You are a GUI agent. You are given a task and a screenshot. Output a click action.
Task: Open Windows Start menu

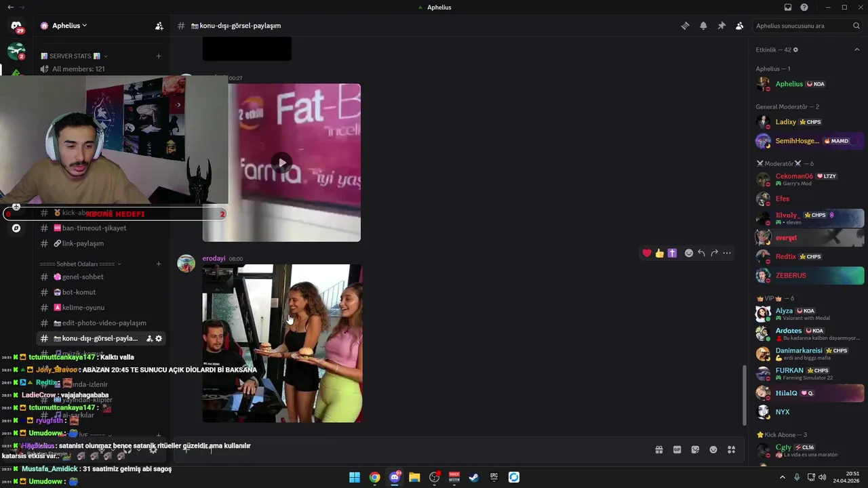(x=355, y=477)
